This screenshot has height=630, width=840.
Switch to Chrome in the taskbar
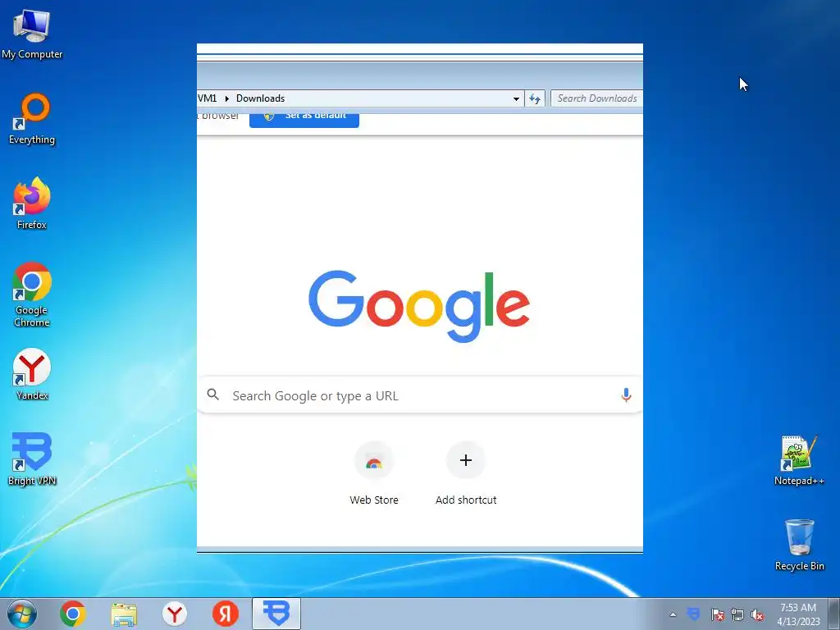[73, 614]
